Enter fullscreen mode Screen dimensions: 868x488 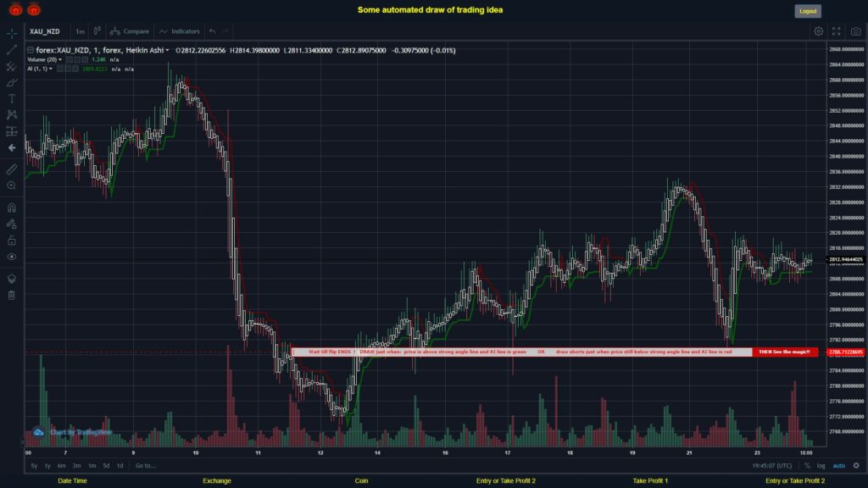[837, 31]
